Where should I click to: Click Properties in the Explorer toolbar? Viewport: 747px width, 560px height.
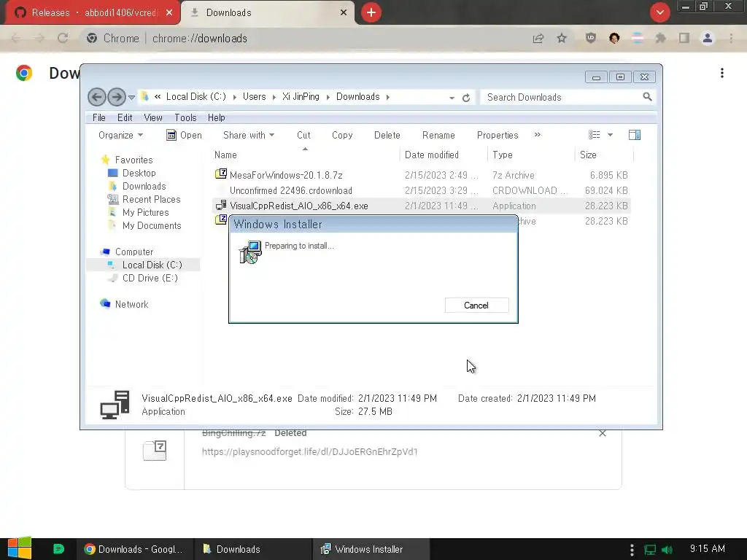498,135
